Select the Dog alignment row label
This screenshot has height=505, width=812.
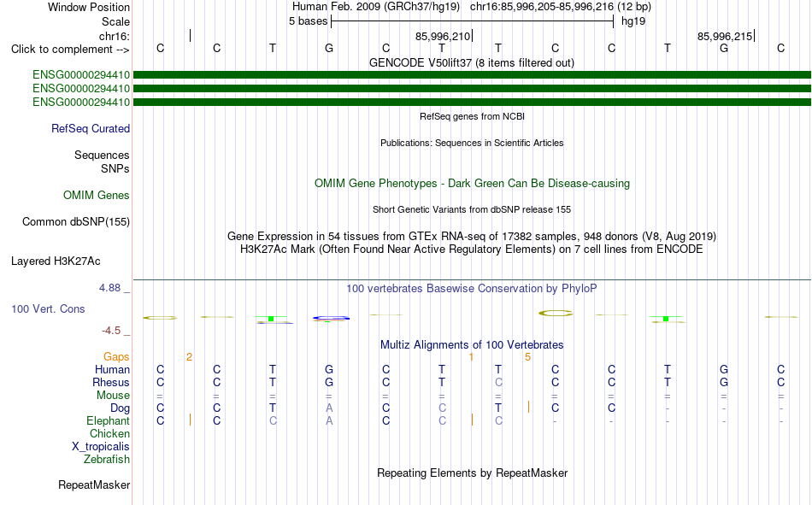pos(121,408)
